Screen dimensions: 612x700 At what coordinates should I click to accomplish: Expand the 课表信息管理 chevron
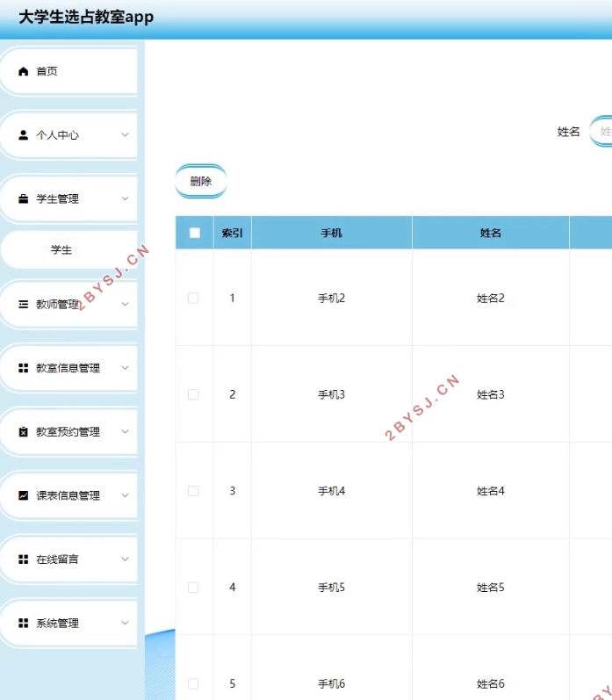[126, 495]
